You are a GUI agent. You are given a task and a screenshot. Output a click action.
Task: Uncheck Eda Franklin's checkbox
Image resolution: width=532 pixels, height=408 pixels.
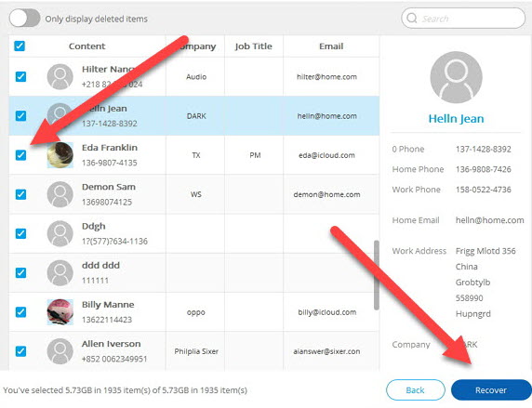[20, 155]
